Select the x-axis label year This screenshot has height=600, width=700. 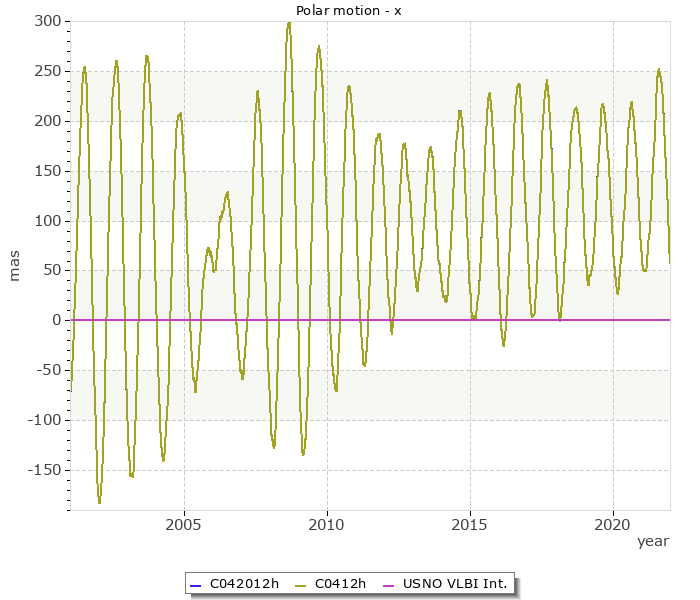(x=653, y=541)
